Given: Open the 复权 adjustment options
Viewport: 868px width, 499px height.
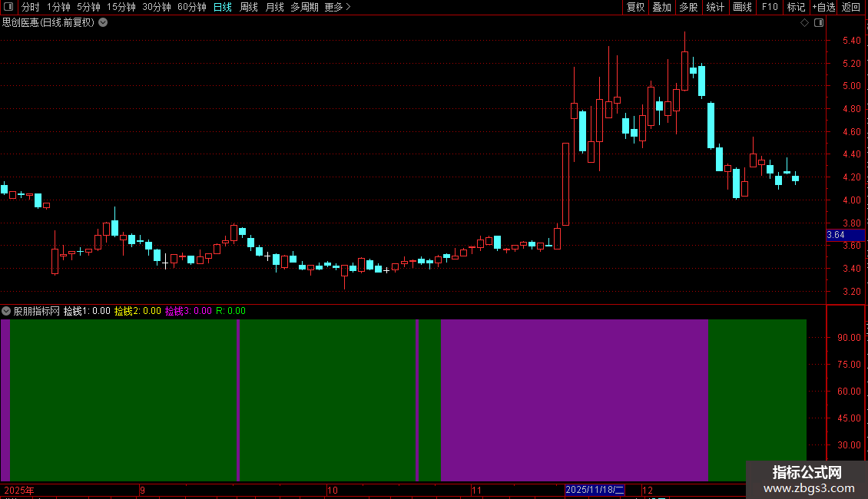Looking at the screenshot, I should (x=635, y=7).
